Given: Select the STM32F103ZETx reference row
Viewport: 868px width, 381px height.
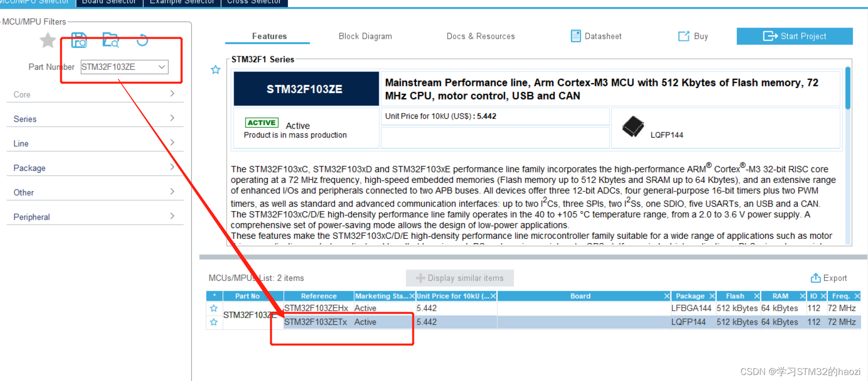Looking at the screenshot, I should coord(315,322).
